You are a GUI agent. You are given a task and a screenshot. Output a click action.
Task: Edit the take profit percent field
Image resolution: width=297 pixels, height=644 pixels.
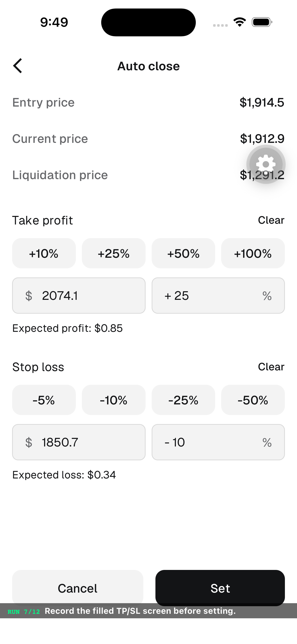pyautogui.click(x=218, y=296)
